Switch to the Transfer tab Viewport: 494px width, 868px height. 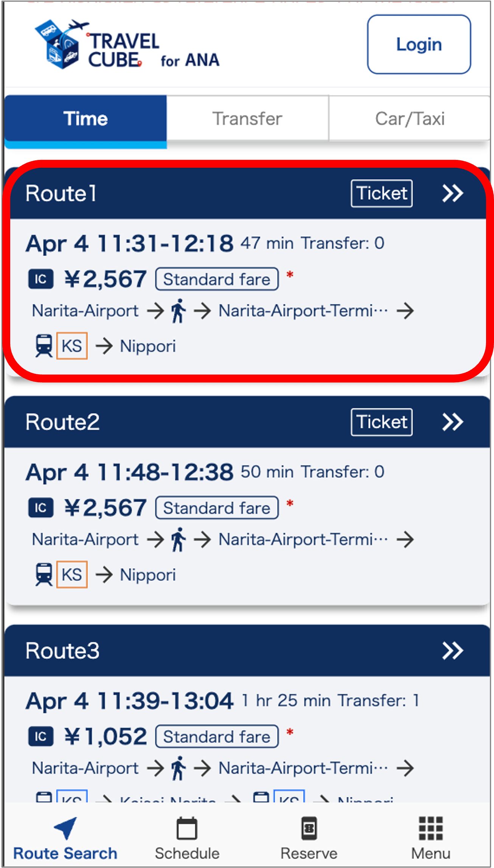[x=247, y=119]
